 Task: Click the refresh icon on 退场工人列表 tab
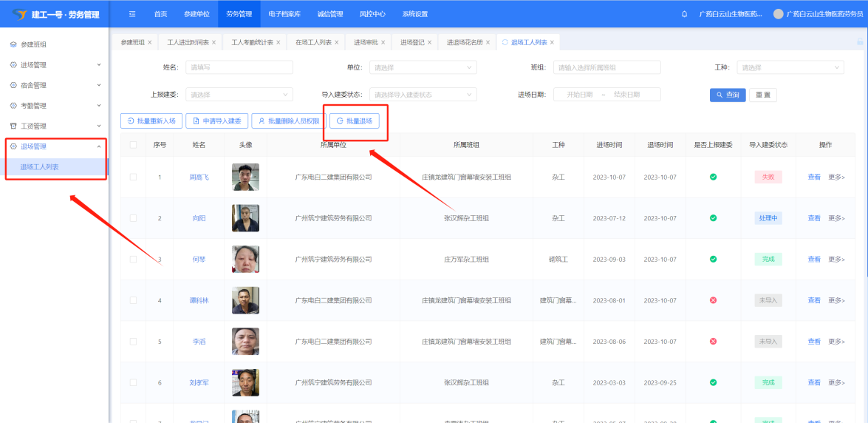(x=505, y=42)
